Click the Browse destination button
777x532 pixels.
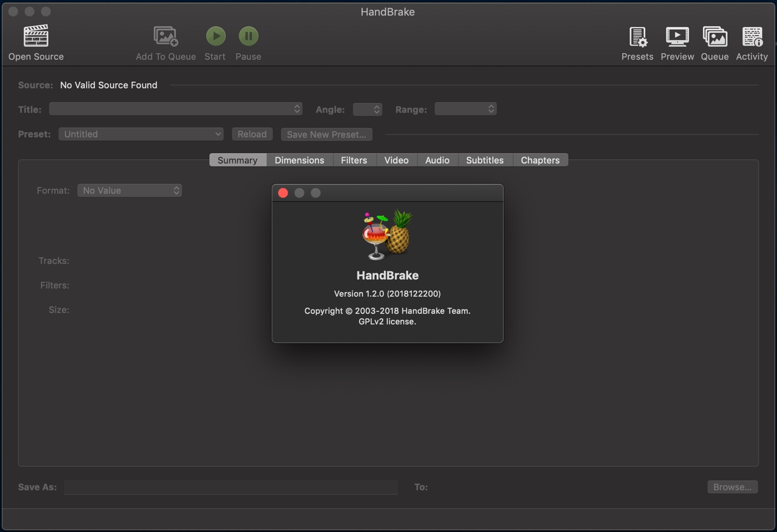tap(733, 487)
